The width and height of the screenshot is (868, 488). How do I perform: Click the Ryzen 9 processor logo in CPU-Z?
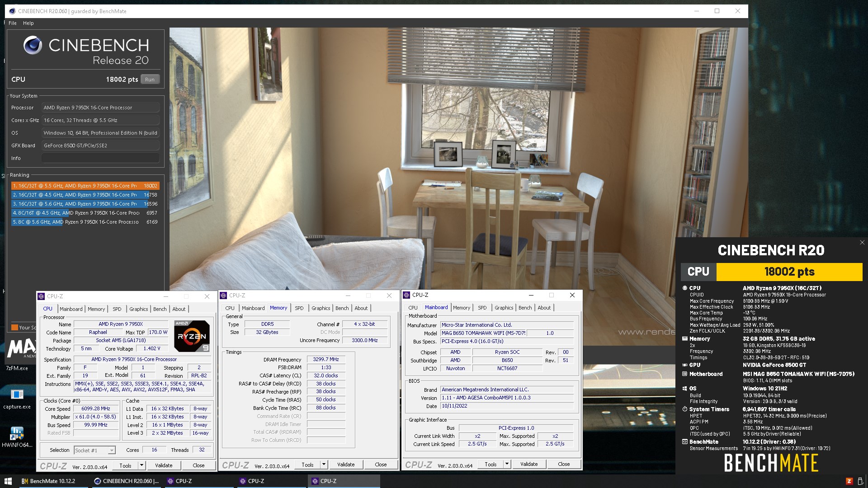[x=192, y=336]
